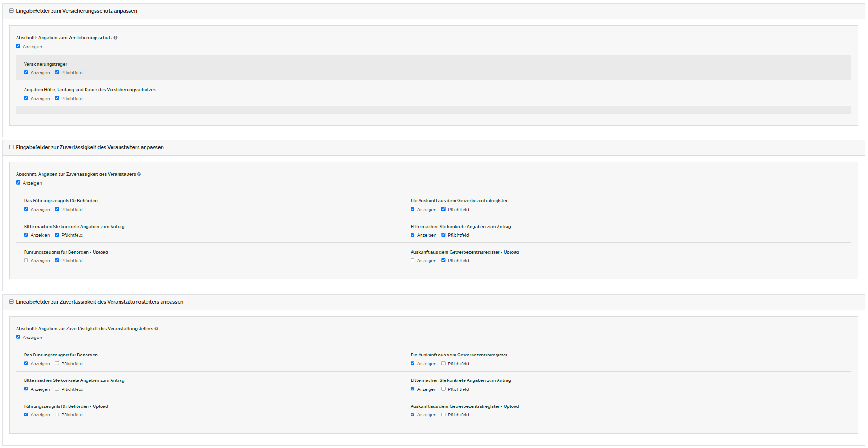Disable Anzeigen for section 'Zuverlässigkeit des Veranstalters'
This screenshot has height=448, width=868.
click(18, 183)
